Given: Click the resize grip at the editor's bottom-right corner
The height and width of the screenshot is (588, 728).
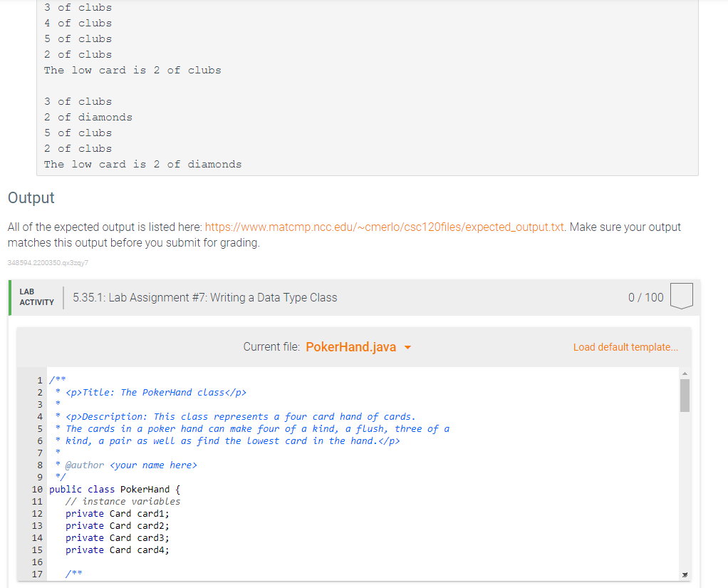Looking at the screenshot, I should coord(685,574).
